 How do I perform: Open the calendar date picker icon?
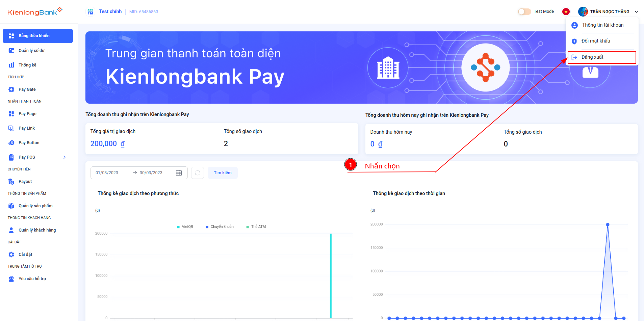(x=179, y=173)
